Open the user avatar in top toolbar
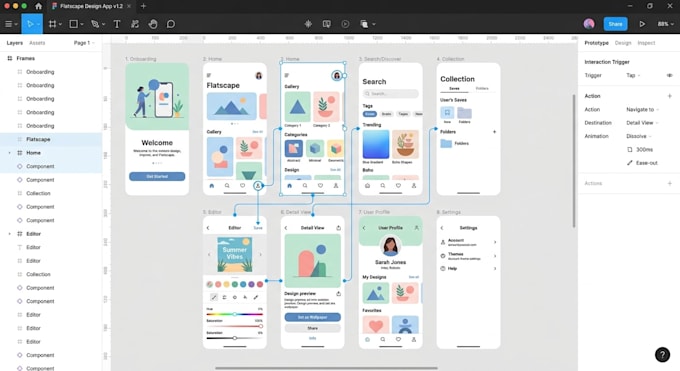Screen dimensions: 680x371 pos(589,24)
